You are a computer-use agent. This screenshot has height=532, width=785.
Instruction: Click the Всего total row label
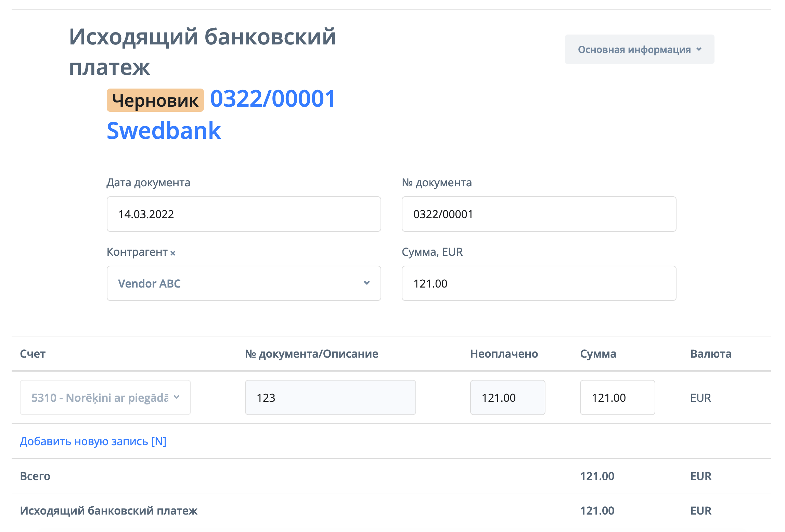point(35,476)
